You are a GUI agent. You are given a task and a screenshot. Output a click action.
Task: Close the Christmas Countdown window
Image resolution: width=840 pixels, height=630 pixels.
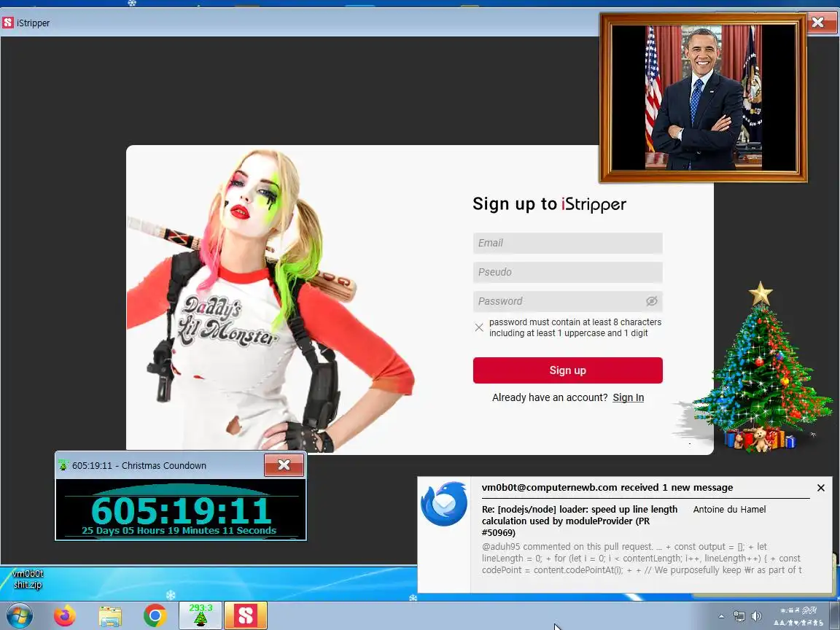coord(284,465)
